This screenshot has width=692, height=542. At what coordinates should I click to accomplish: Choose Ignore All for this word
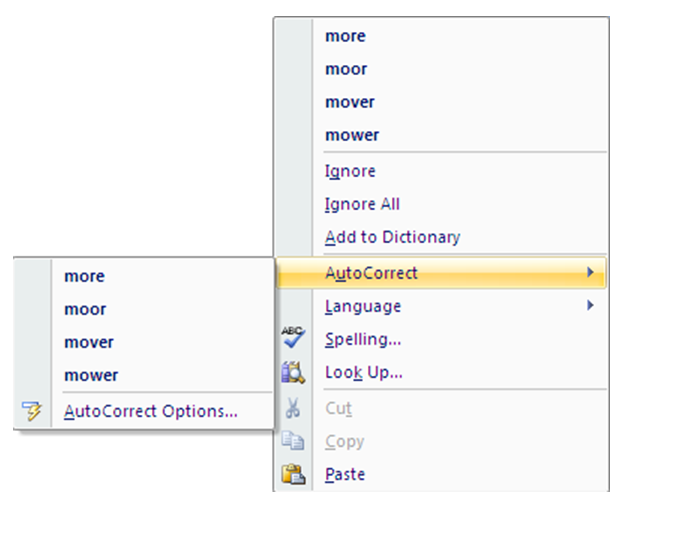tap(362, 204)
